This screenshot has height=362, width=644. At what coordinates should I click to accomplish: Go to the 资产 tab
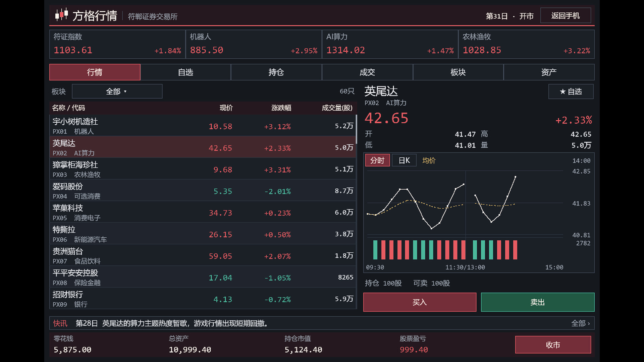pos(549,72)
